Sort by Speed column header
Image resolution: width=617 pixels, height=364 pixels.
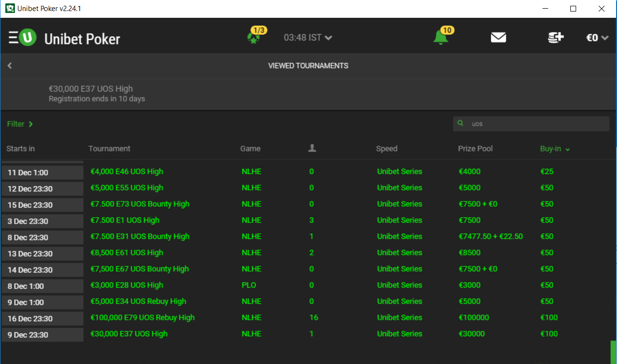click(x=387, y=149)
